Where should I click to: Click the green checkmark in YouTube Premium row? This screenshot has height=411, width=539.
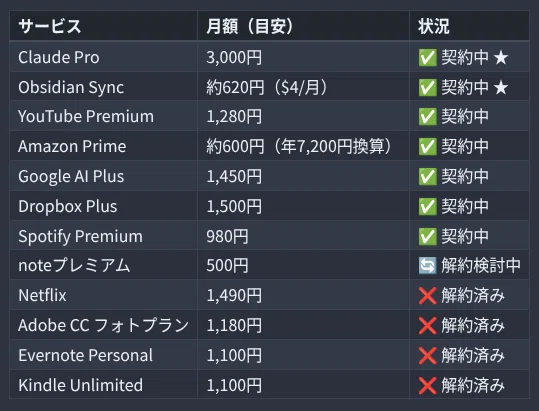(x=427, y=117)
